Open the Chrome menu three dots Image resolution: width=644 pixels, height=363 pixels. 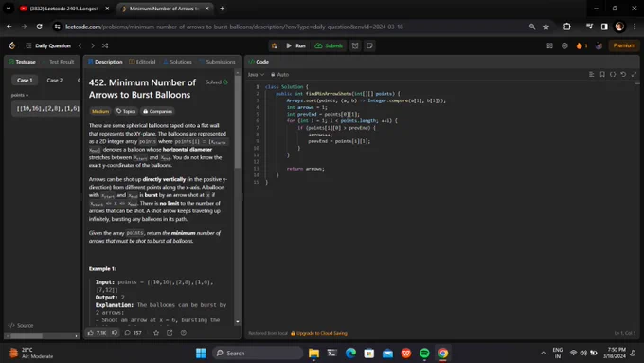tap(635, 27)
